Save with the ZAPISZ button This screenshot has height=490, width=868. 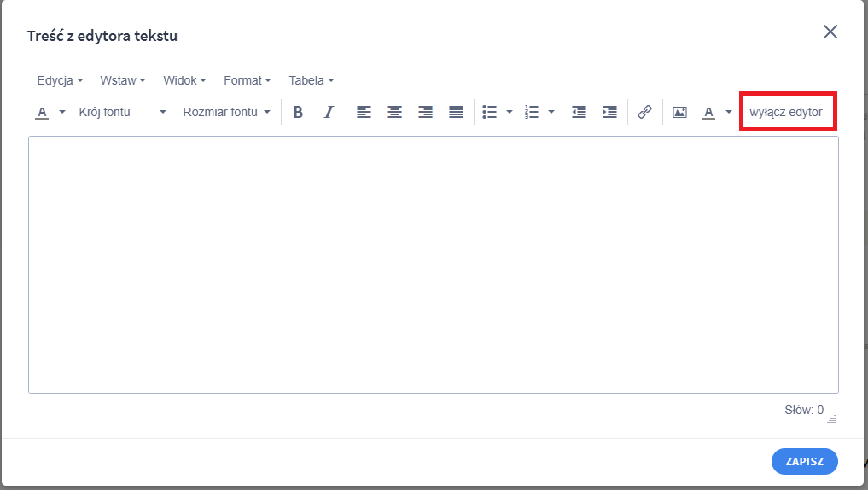(x=804, y=461)
